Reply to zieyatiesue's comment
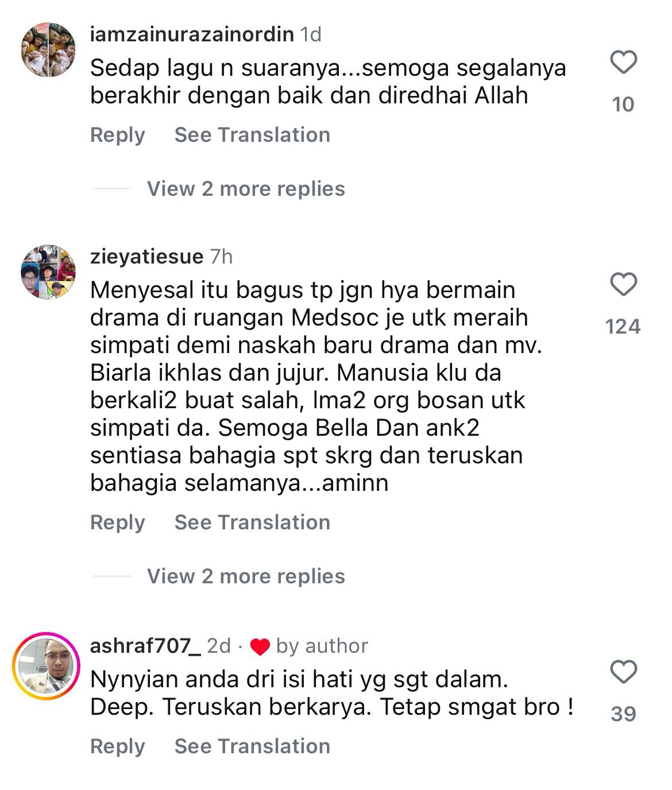Image resolution: width=672 pixels, height=790 pixels. 118,523
